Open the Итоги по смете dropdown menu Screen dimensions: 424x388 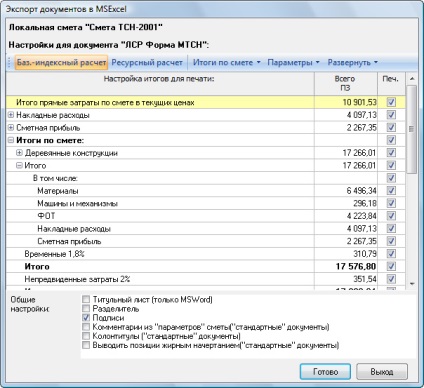click(x=227, y=62)
